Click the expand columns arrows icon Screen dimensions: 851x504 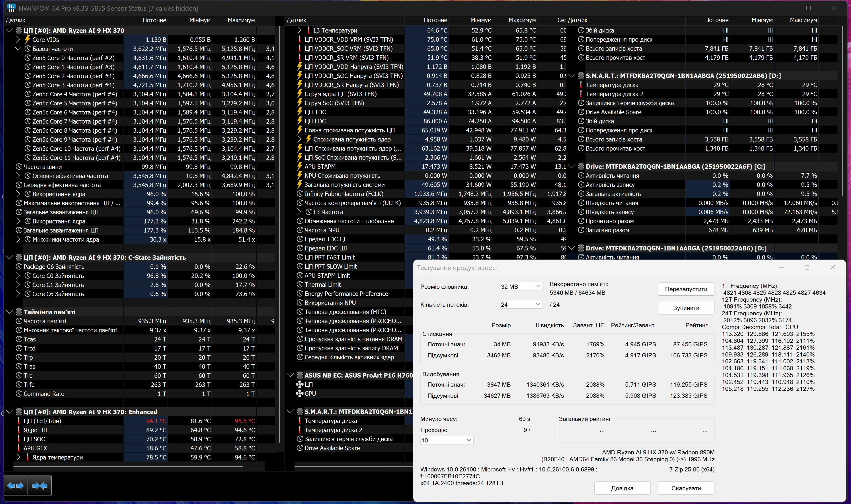[x=15, y=485]
